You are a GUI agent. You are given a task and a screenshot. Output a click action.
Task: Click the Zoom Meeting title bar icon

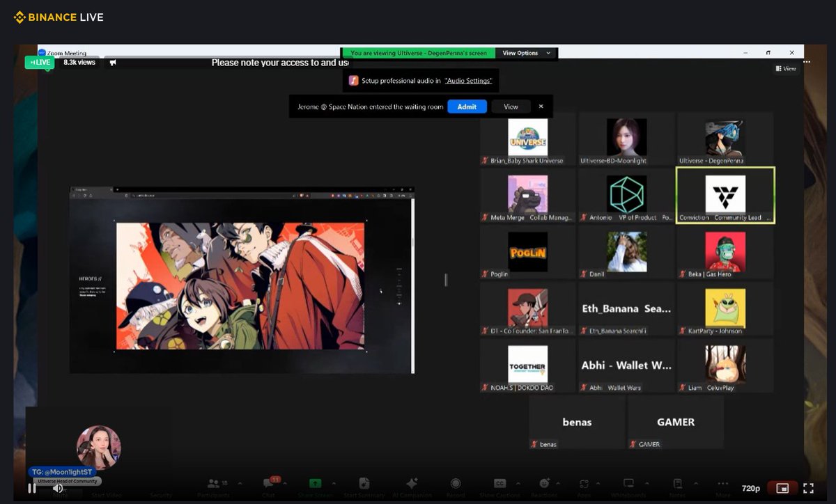(x=42, y=52)
